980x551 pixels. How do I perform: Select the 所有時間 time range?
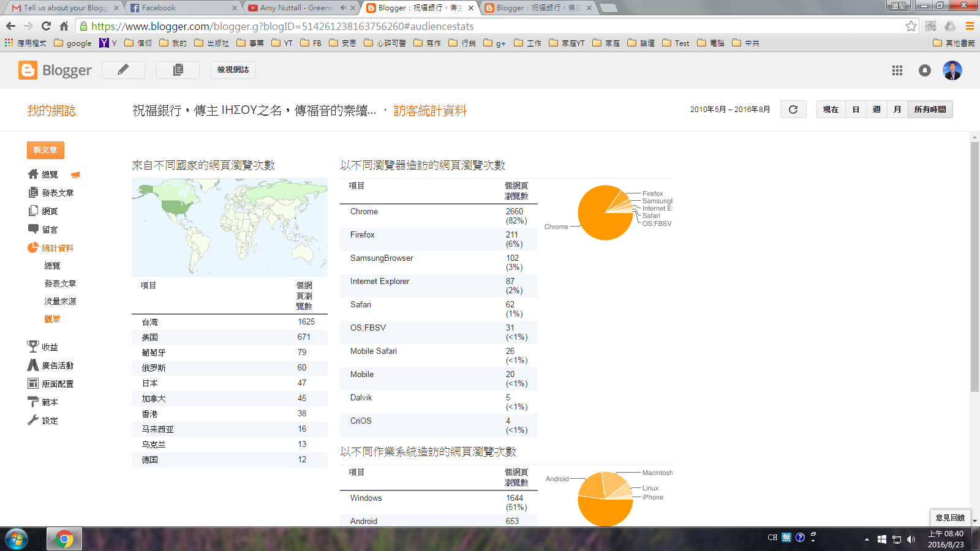tap(930, 110)
